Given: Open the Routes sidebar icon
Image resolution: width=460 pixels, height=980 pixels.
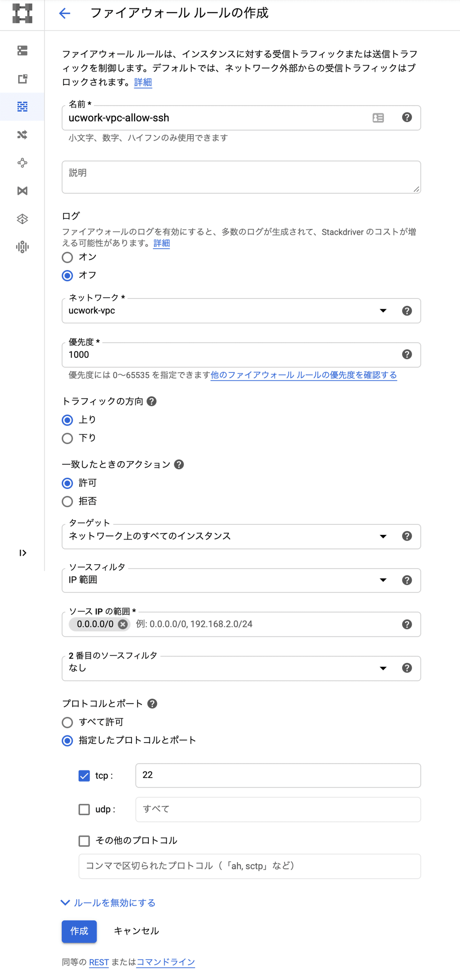Looking at the screenshot, I should click(x=22, y=134).
